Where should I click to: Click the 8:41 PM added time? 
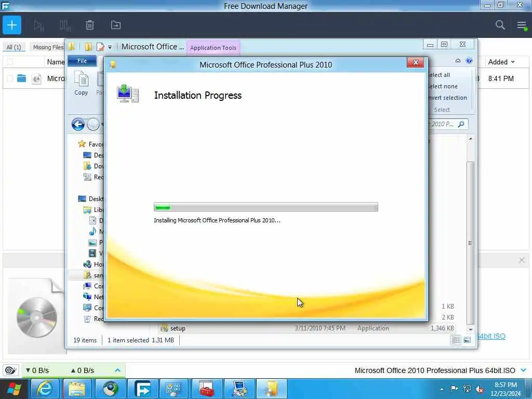[x=501, y=79]
